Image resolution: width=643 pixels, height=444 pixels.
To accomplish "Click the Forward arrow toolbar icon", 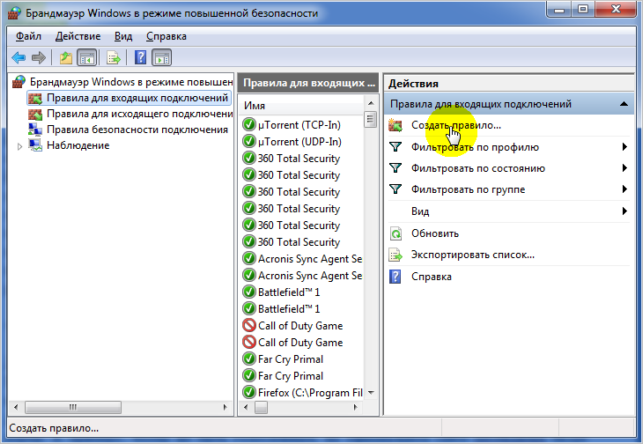I will click(39, 57).
